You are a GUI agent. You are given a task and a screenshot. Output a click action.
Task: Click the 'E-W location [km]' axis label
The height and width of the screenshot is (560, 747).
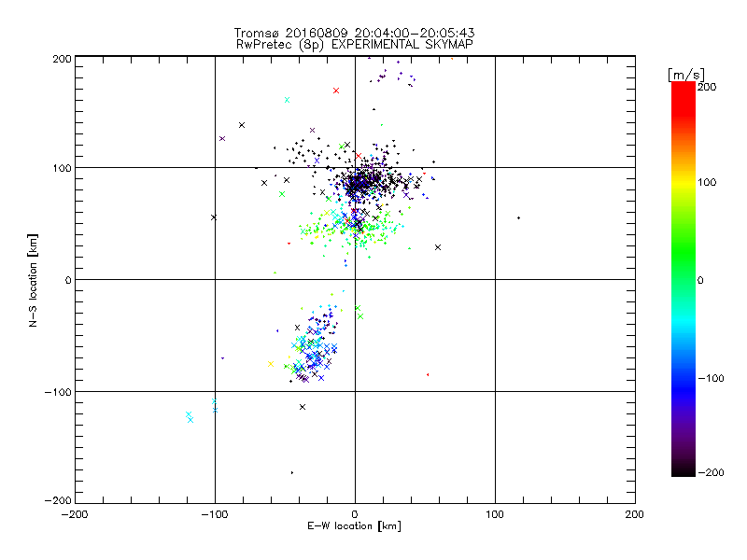click(354, 526)
